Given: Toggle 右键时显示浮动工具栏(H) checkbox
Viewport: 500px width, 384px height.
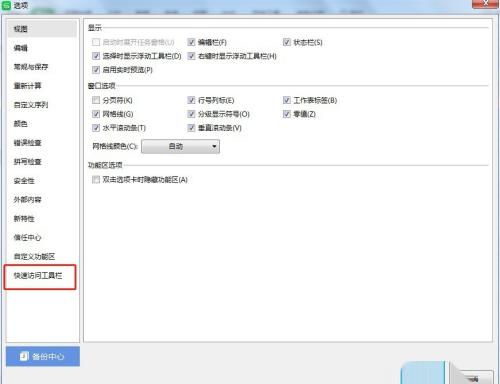Looking at the screenshot, I should pyautogui.click(x=191, y=56).
